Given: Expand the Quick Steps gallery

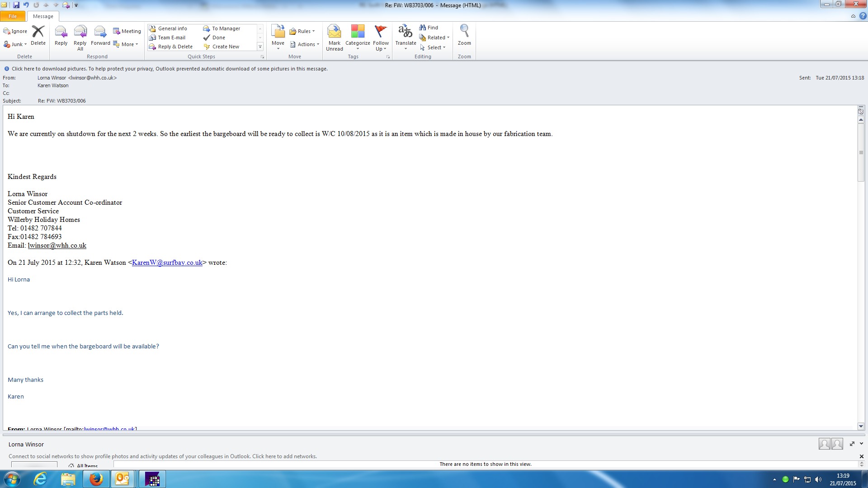Looking at the screenshot, I should 260,47.
